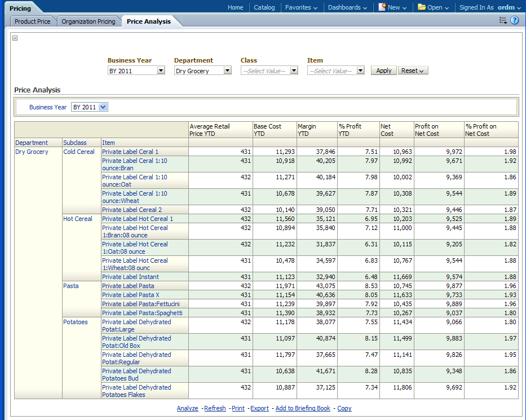Click the Help question mark icon
The width and height of the screenshot is (526, 420).
(x=514, y=20)
